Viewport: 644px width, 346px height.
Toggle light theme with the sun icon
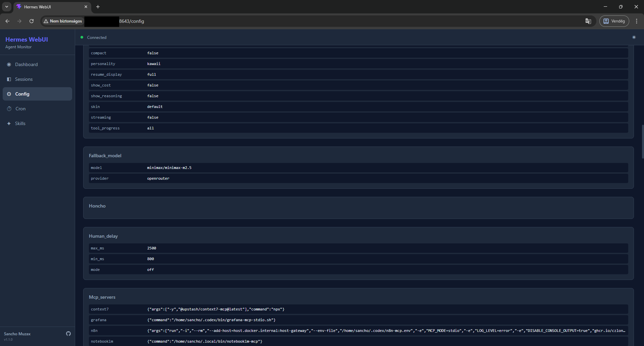634,37
